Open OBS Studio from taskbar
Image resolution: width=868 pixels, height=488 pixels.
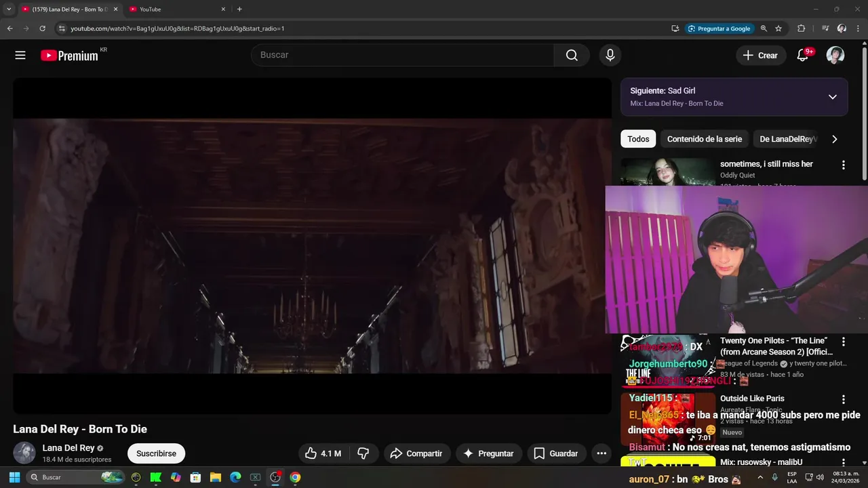tap(275, 477)
